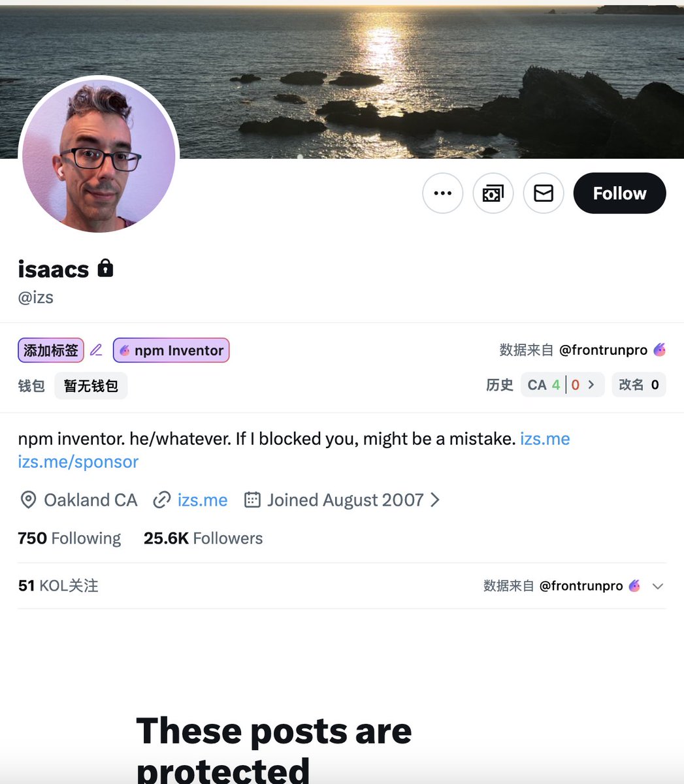Open the profile avatar photo
The width and height of the screenshot is (684, 784).
click(99, 155)
